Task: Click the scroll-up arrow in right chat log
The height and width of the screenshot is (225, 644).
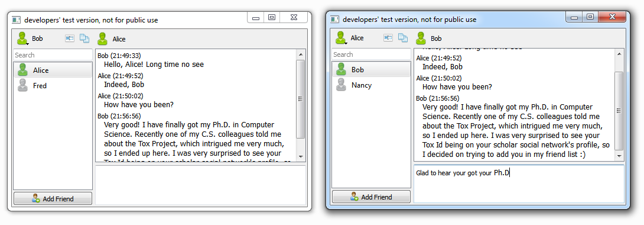Action: click(619, 53)
